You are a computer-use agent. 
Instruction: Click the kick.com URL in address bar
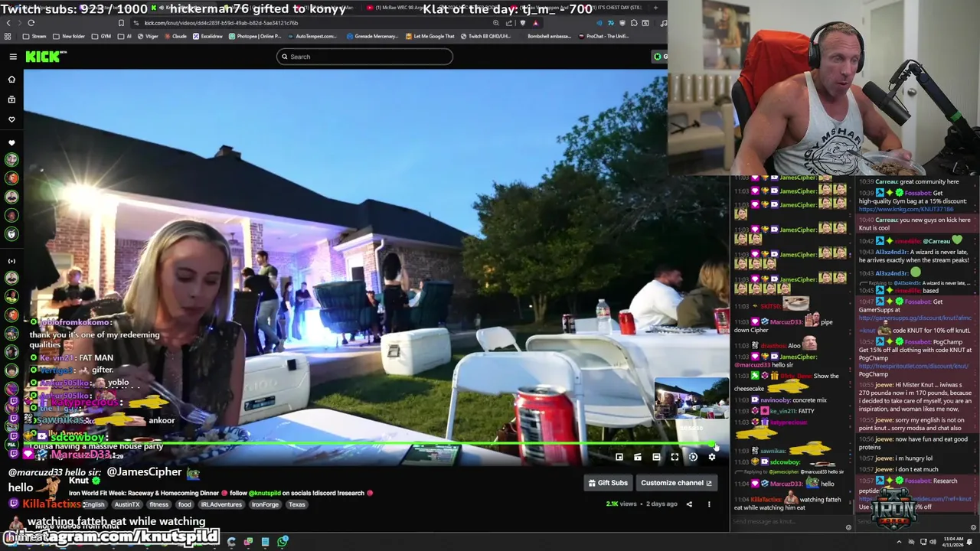pyautogui.click(x=221, y=23)
